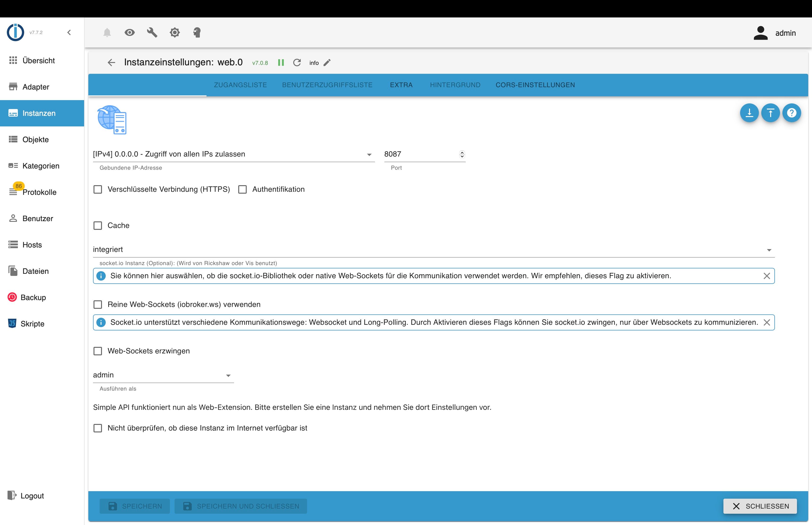Viewport: 812px width, 525px height.
Task: Collapse the sidebar with the chevron
Action: (69, 33)
